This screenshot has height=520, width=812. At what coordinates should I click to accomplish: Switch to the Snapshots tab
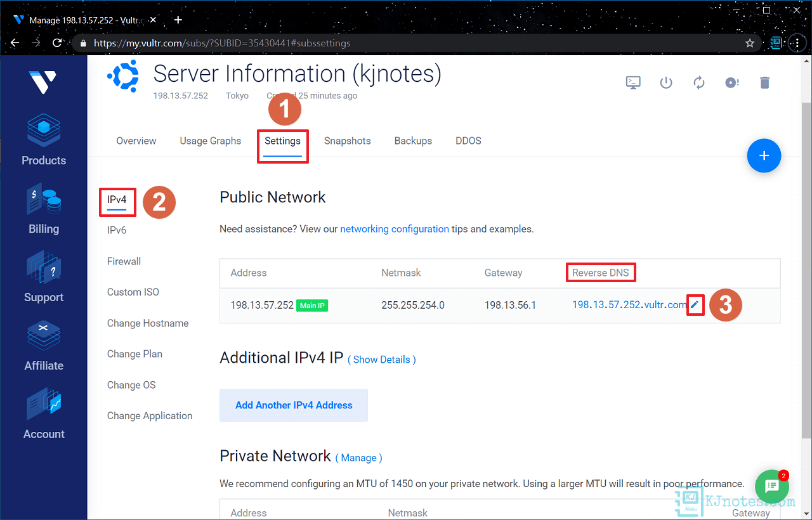point(348,141)
